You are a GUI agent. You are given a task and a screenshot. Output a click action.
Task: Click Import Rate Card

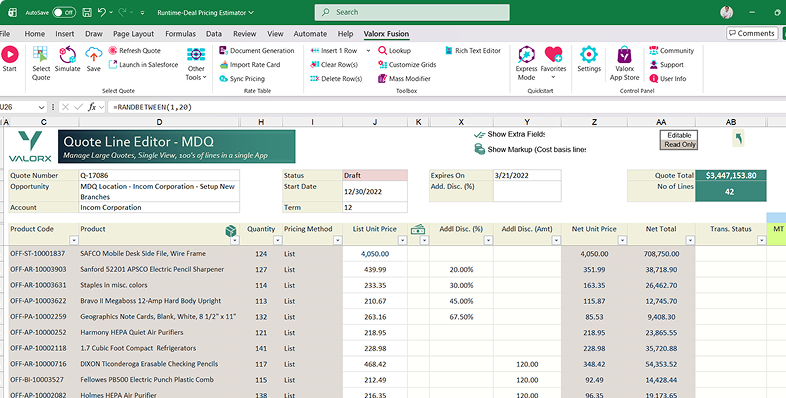click(x=250, y=65)
